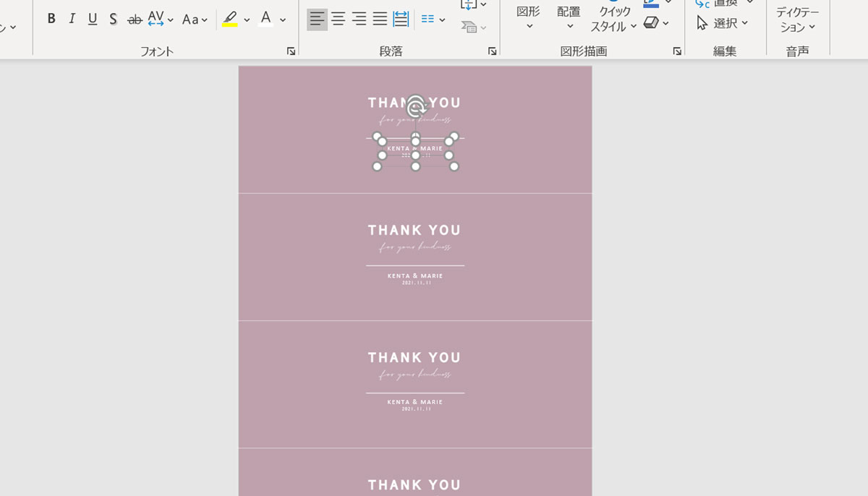The height and width of the screenshot is (496, 868).
Task: Expand the highlight color dropdown arrow
Action: (247, 20)
